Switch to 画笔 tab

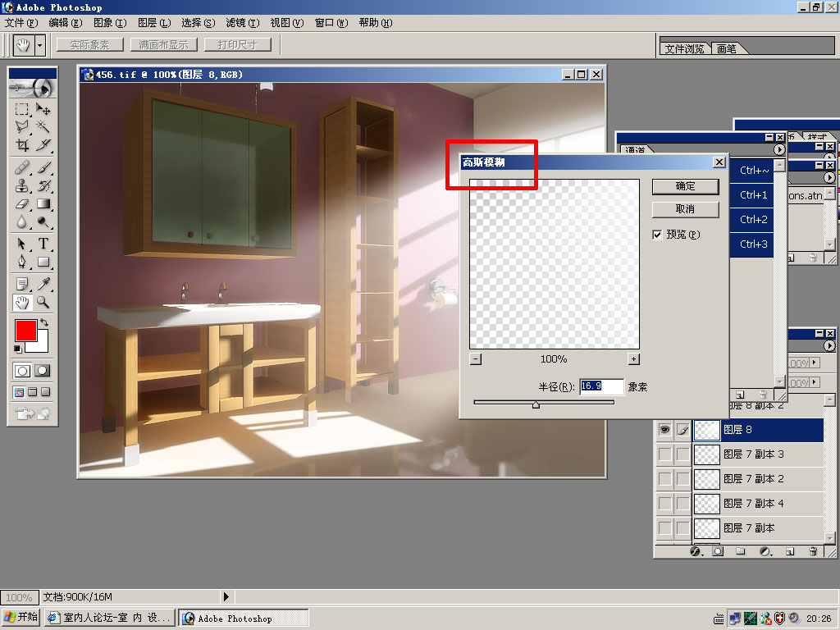[727, 48]
